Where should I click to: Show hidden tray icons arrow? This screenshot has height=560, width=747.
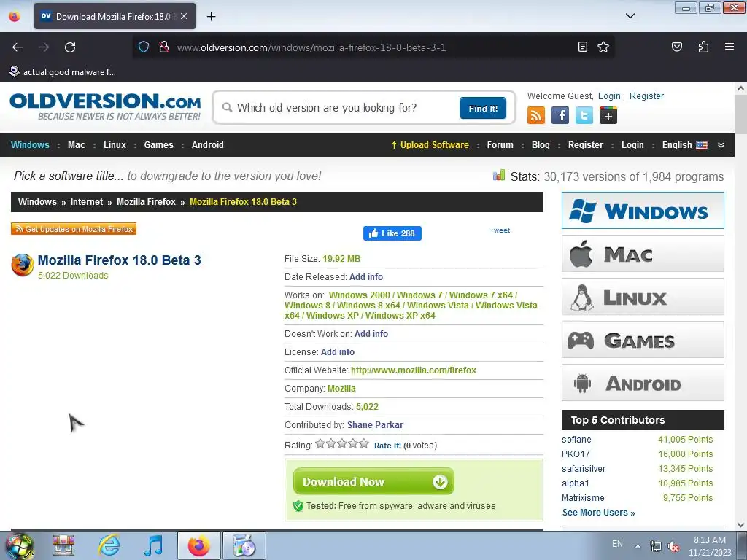point(638,545)
